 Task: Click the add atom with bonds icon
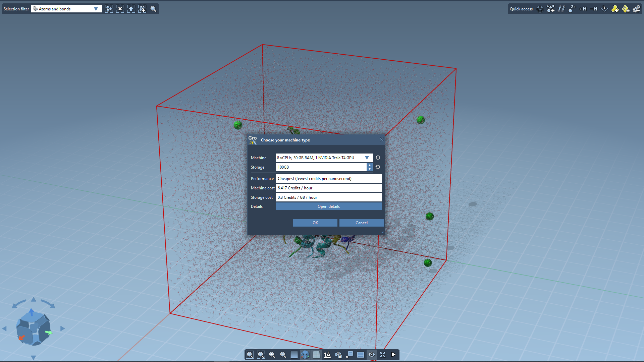pyautogui.click(x=550, y=9)
